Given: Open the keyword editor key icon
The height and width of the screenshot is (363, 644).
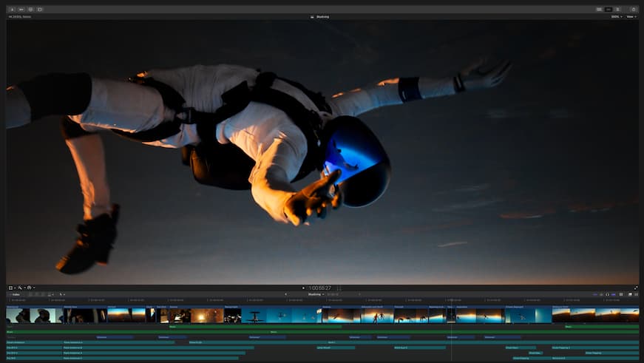Looking at the screenshot, I should click(x=21, y=9).
